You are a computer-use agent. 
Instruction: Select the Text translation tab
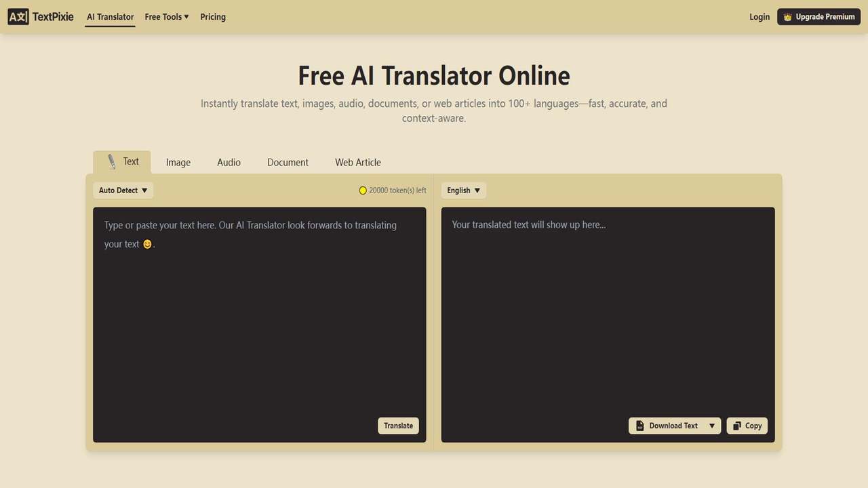point(122,162)
